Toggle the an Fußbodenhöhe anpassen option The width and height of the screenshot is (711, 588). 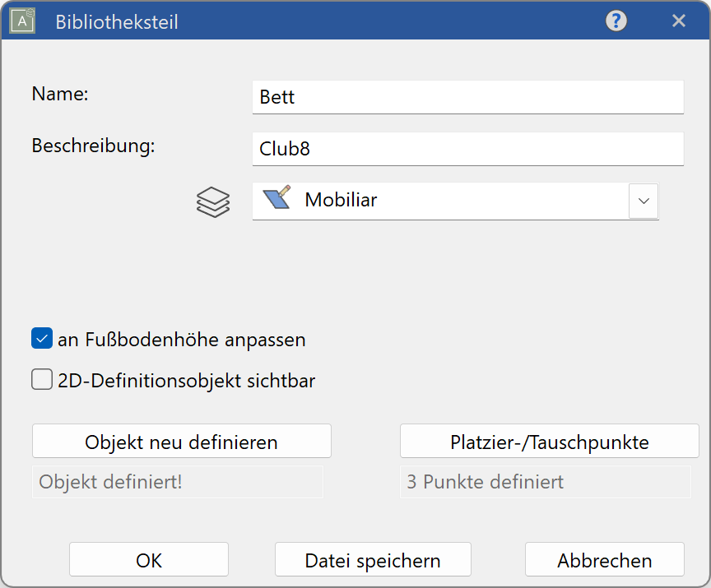41,338
